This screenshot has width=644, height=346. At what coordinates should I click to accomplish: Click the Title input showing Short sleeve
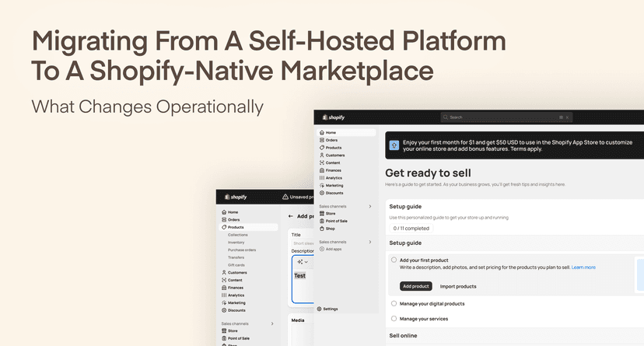click(303, 243)
